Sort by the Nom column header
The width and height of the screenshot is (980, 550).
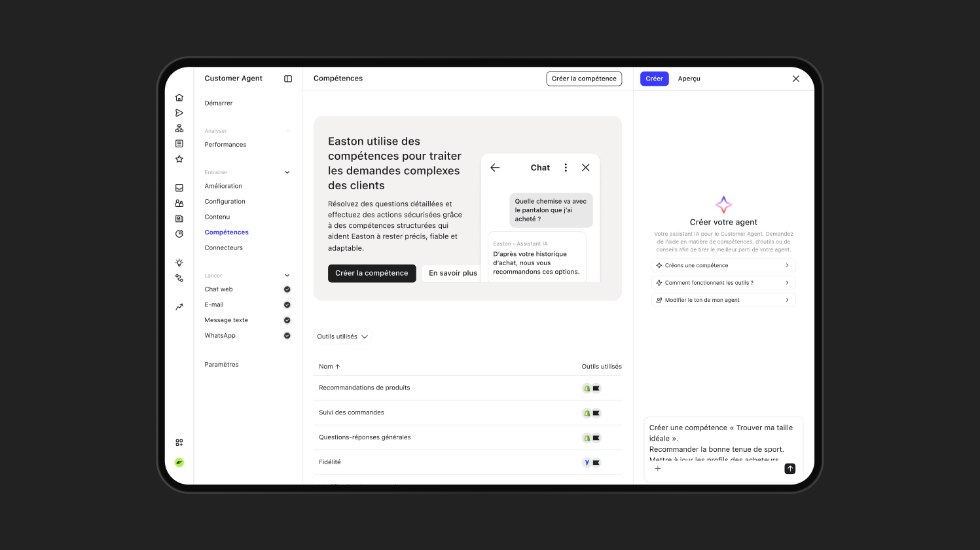[329, 367]
